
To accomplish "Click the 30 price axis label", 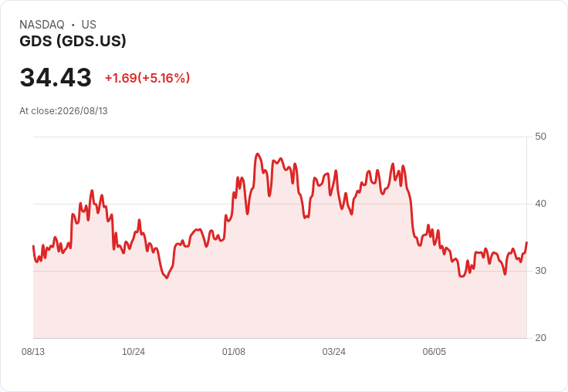I will (540, 271).
